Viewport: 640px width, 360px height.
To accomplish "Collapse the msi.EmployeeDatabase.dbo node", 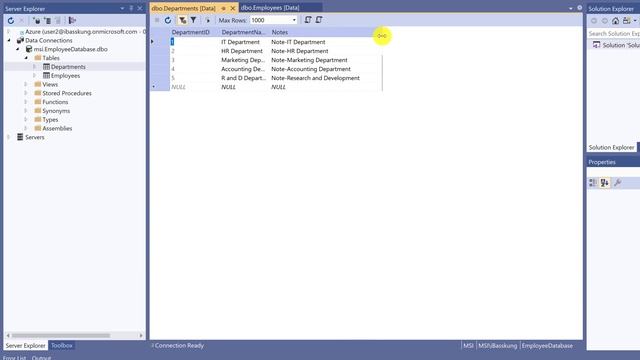I will [18, 49].
